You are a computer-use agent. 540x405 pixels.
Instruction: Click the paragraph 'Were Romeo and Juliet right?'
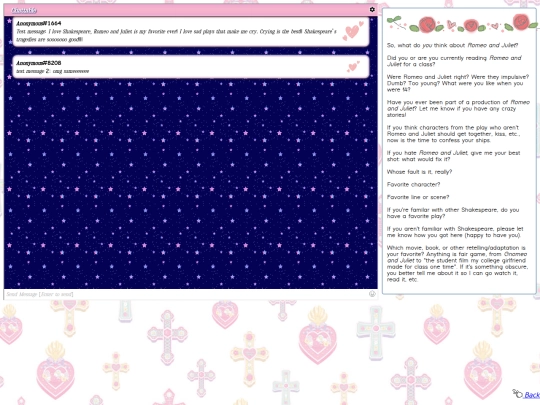pyautogui.click(x=457, y=83)
